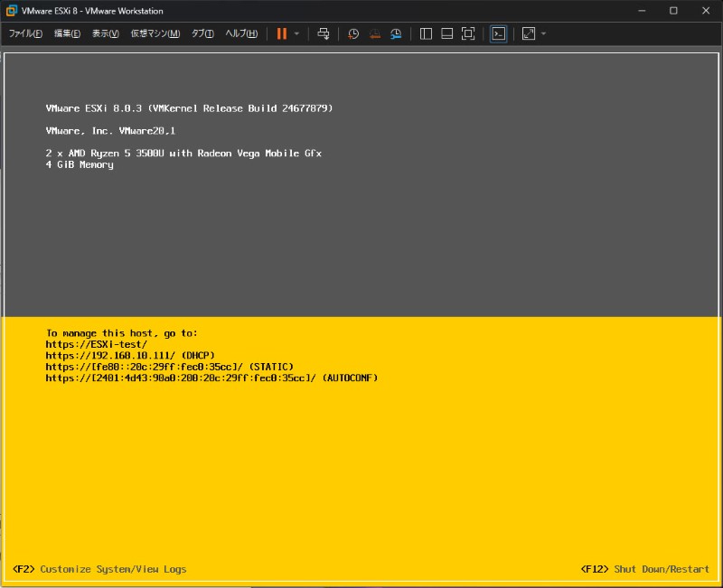Screen dimensions: 723x588
Task: Pause the virtual machine with the suspend icon
Action: tap(282, 33)
